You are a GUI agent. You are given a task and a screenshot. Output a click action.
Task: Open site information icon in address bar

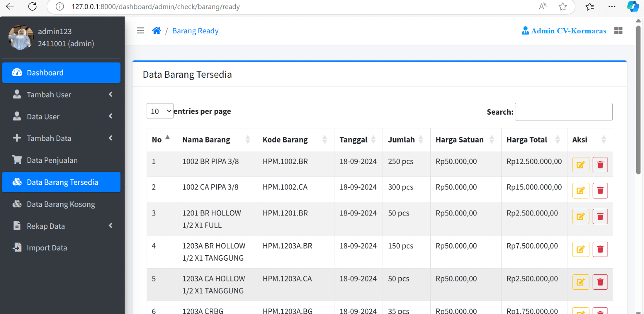click(x=60, y=7)
